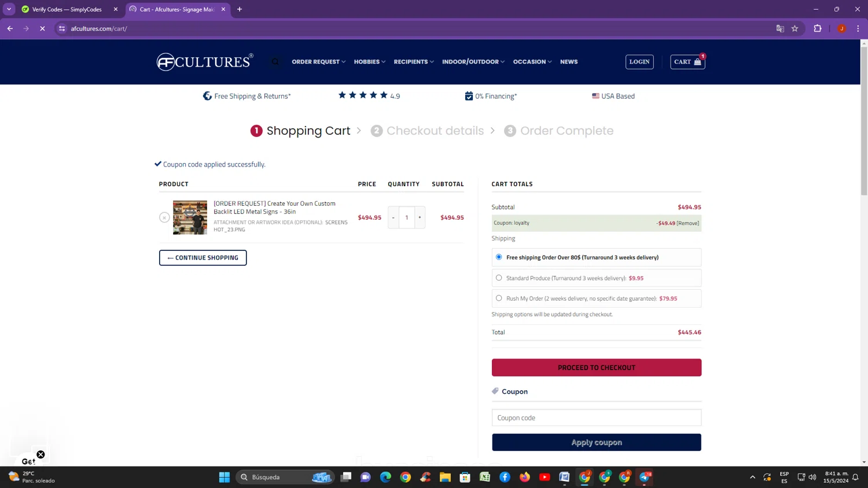
Task: Stop page loading in browser toolbar
Action: tap(42, 28)
